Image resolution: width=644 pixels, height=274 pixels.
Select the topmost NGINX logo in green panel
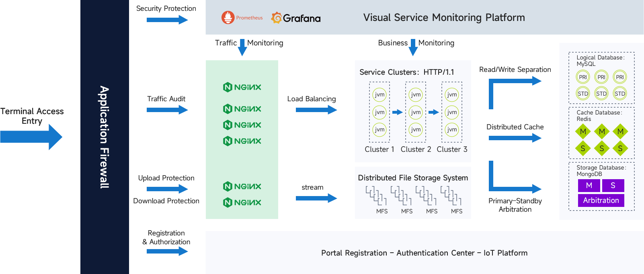click(x=242, y=87)
